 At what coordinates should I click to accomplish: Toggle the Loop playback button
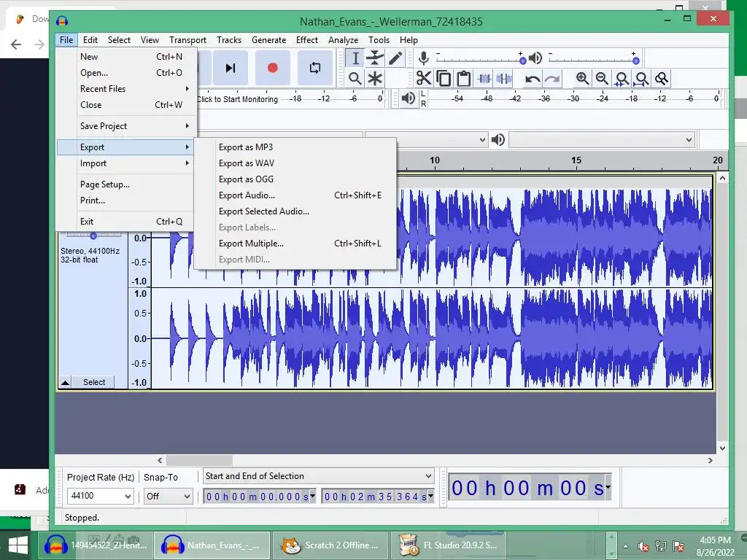(x=315, y=68)
